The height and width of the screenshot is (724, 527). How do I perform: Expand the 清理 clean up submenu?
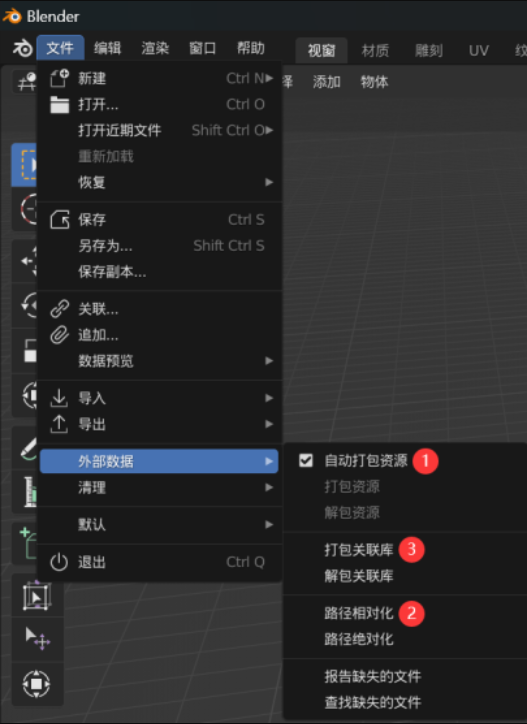tap(159, 487)
